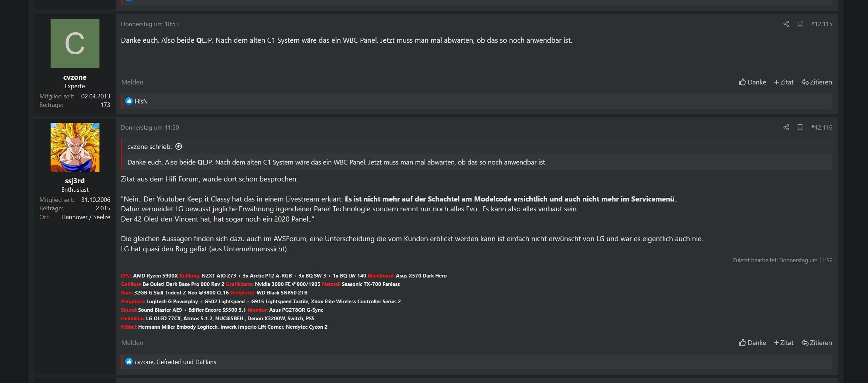Click the like reaction icon next to HisN

tap(129, 101)
